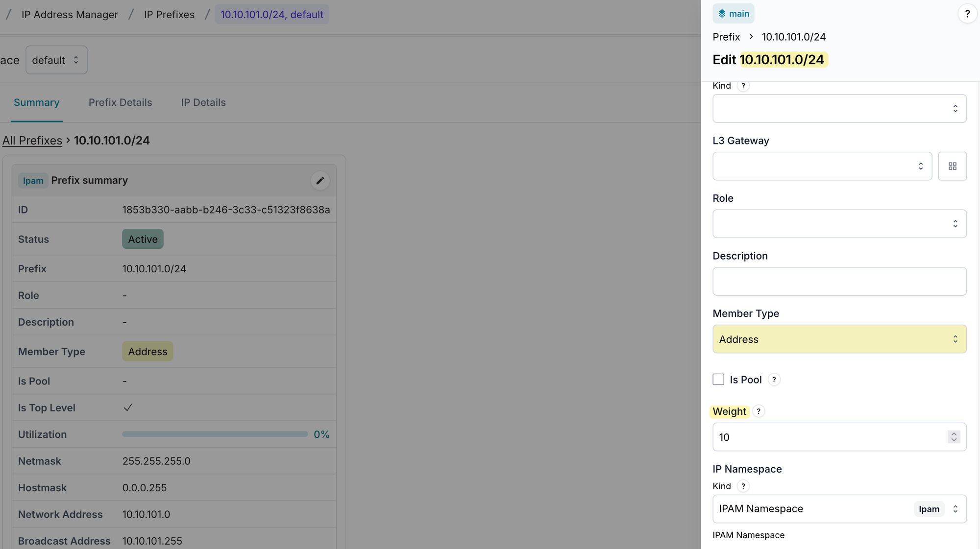980x549 pixels.
Task: Click the top-right question mark help button
Action: [x=967, y=14]
